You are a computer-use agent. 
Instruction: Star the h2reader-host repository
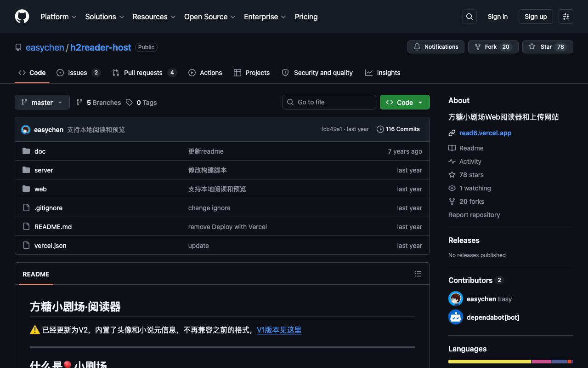[548, 47]
